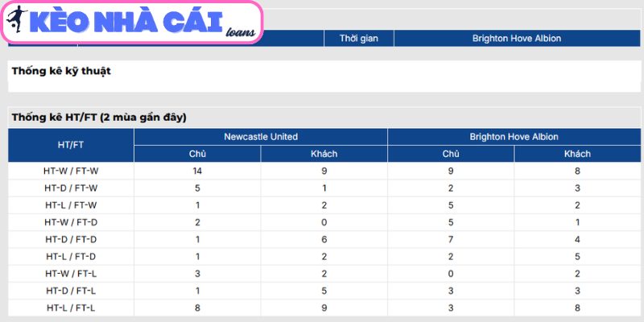Screen dimensions: 644x322
Task: Click Brighton Chủ value 5 in HT-L / FT-W row
Action: click(x=451, y=205)
